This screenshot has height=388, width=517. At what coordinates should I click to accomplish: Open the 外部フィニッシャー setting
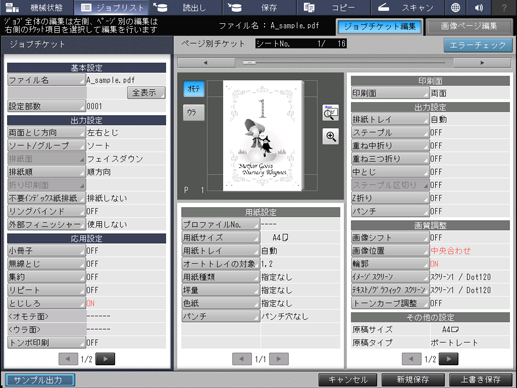point(46,224)
